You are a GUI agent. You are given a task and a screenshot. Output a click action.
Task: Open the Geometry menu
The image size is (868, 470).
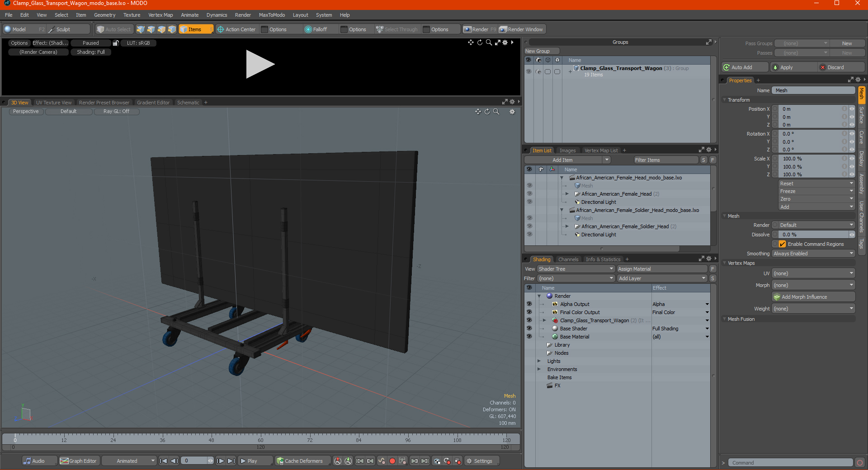pos(104,15)
